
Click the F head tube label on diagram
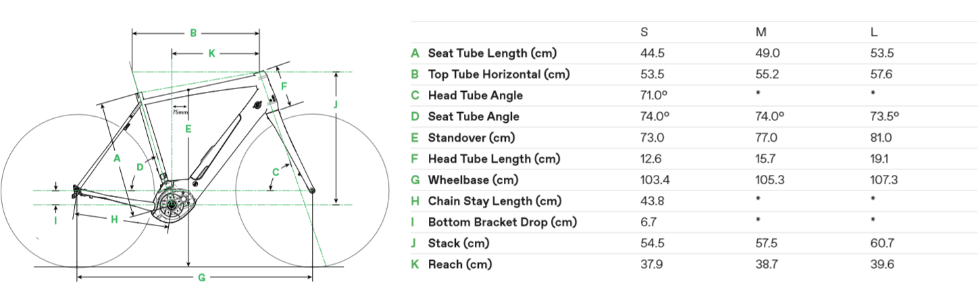click(284, 86)
